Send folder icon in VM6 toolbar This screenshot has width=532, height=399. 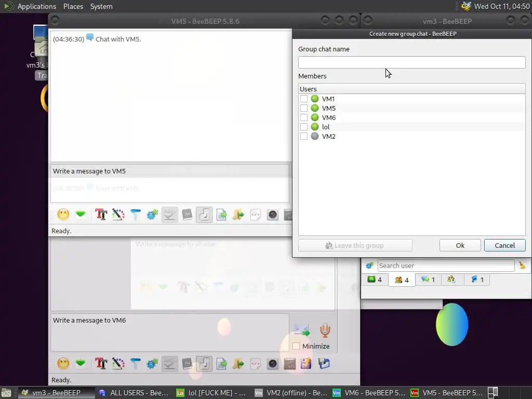(x=238, y=364)
